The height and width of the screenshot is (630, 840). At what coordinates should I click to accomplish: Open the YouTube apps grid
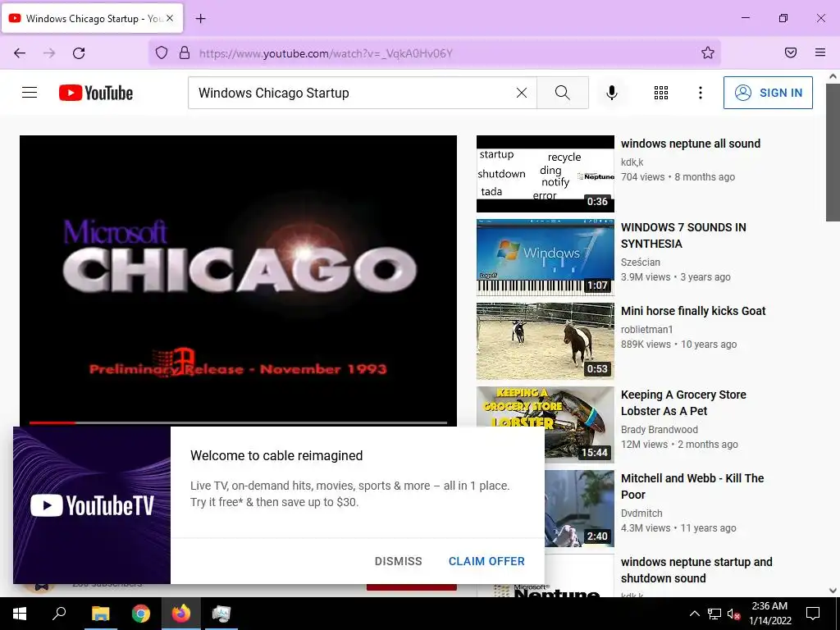pyautogui.click(x=661, y=93)
